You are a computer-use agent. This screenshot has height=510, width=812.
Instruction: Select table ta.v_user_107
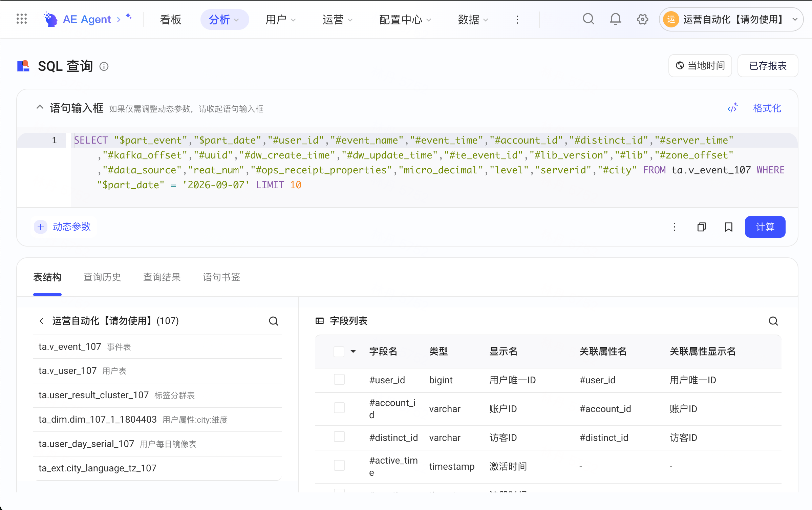[157, 371]
